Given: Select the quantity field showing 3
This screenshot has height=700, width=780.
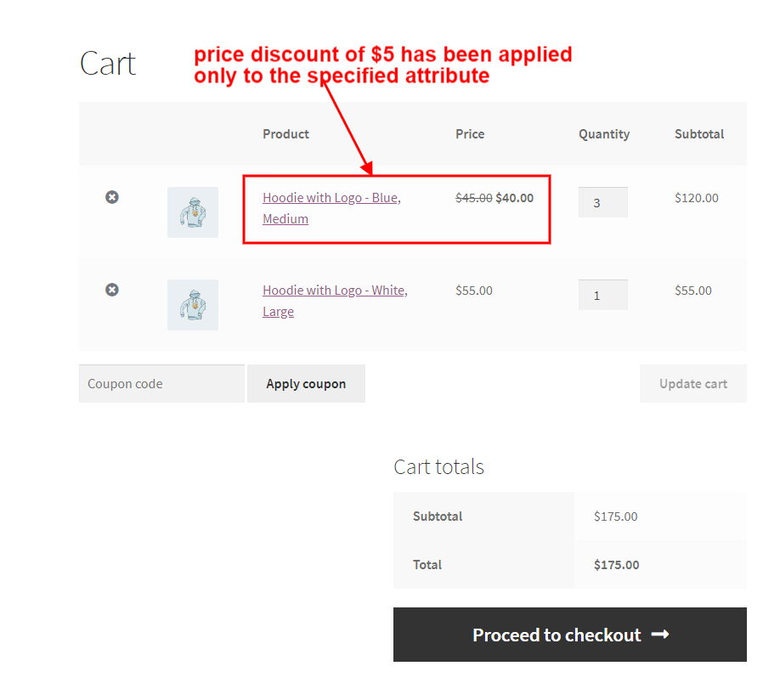Looking at the screenshot, I should [x=603, y=201].
